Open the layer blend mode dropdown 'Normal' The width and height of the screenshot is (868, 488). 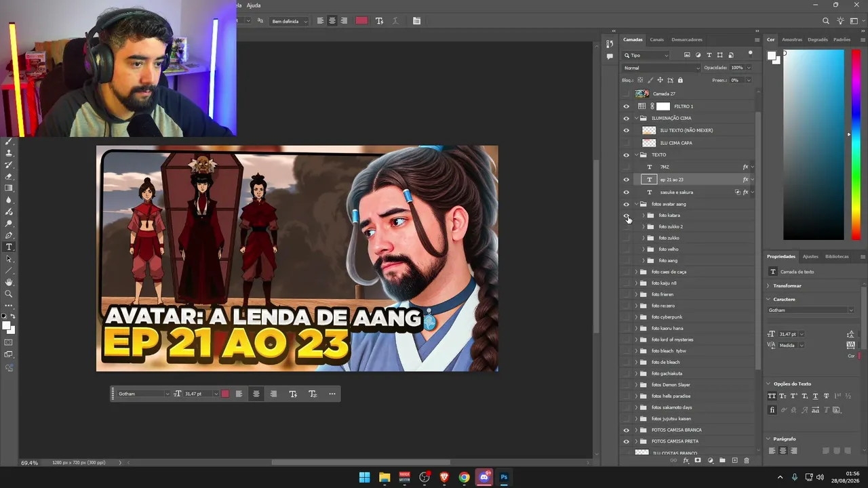tap(661, 68)
